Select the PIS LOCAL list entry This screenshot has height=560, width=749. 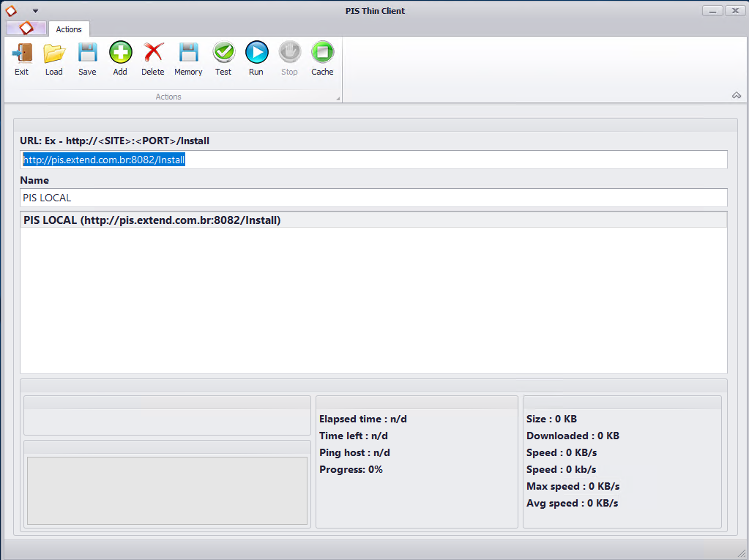373,220
